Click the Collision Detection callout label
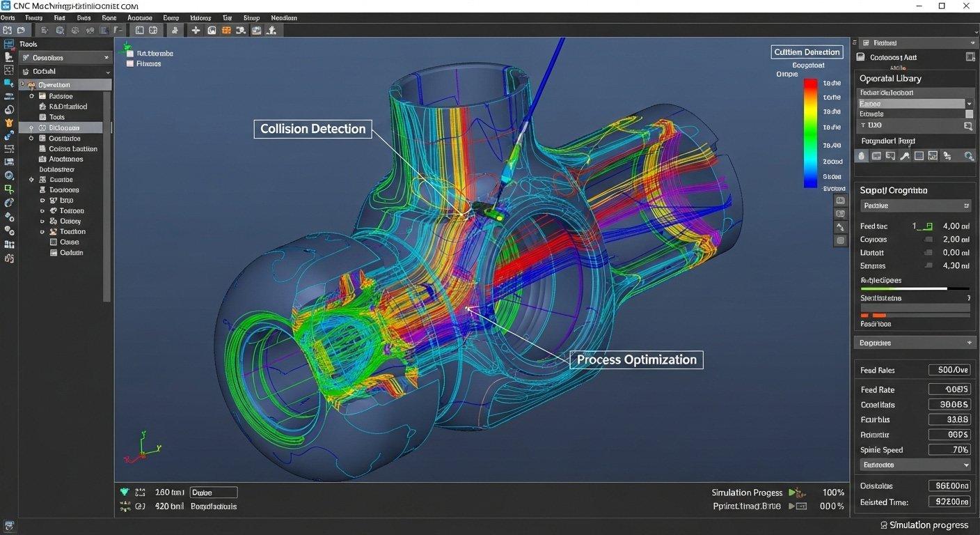 pyautogui.click(x=313, y=129)
